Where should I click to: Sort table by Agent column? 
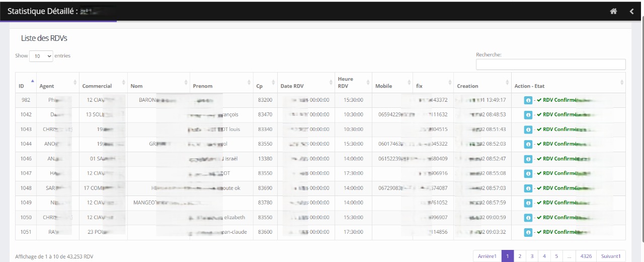click(x=57, y=86)
